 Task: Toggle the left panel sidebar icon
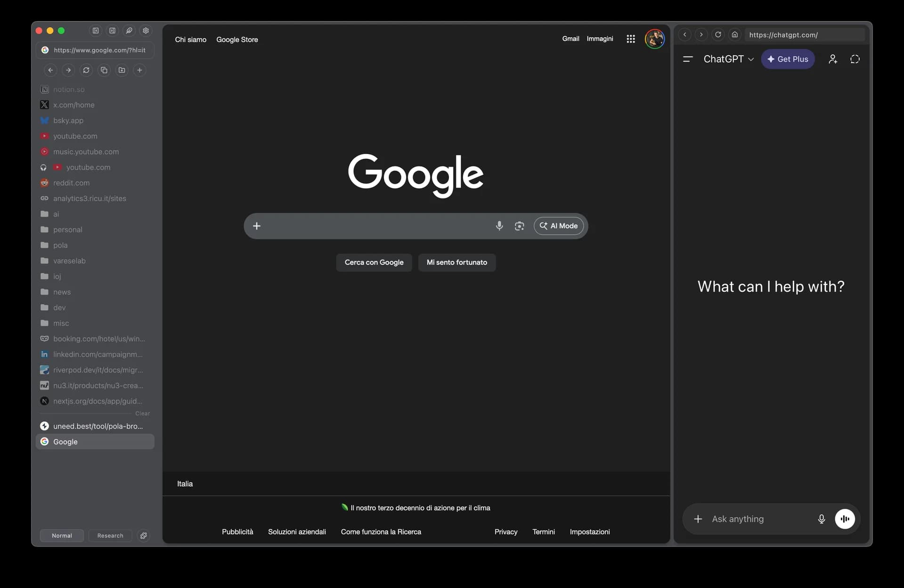96,30
